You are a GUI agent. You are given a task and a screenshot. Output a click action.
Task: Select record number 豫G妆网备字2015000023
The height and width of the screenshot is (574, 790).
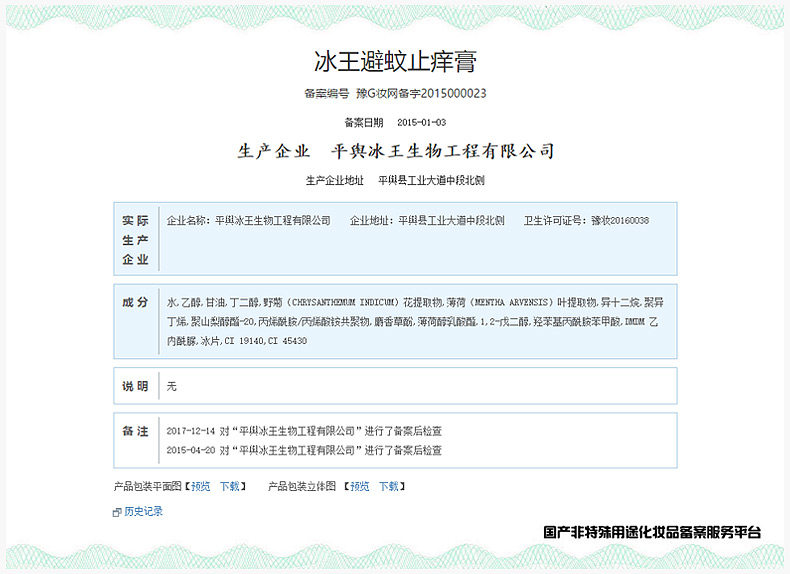click(421, 93)
